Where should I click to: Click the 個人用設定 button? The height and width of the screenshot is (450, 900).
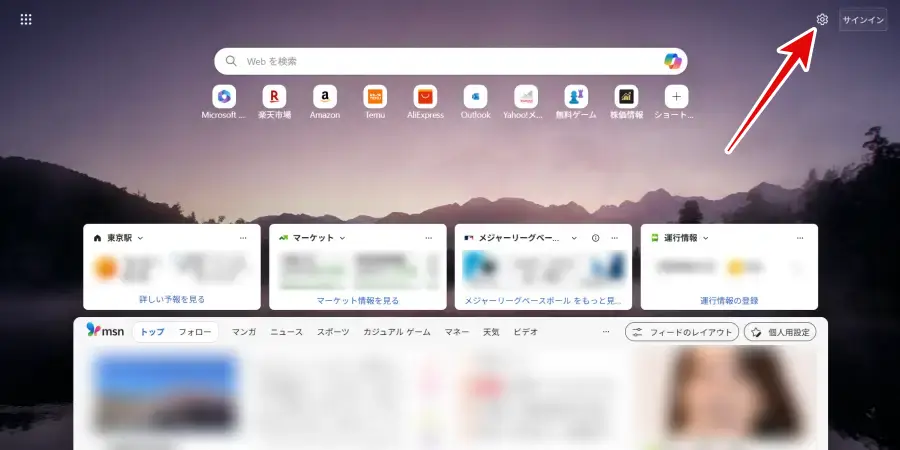coord(780,332)
